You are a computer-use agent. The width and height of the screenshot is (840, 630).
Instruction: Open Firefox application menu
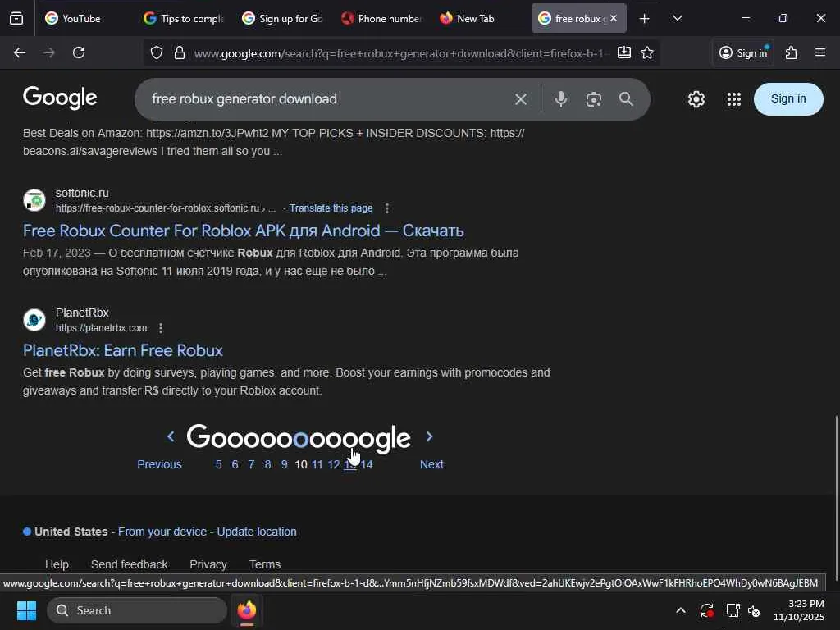pyautogui.click(x=820, y=52)
